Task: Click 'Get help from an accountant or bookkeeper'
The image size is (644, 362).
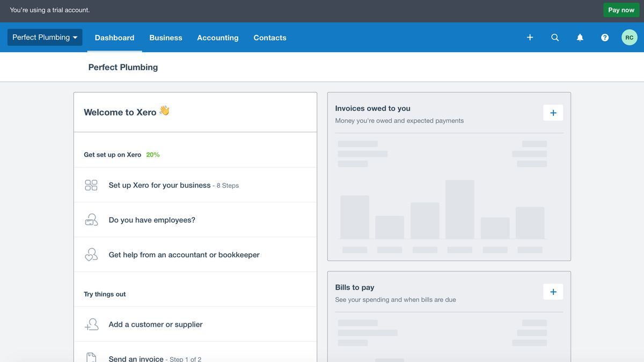Action: pos(184,254)
